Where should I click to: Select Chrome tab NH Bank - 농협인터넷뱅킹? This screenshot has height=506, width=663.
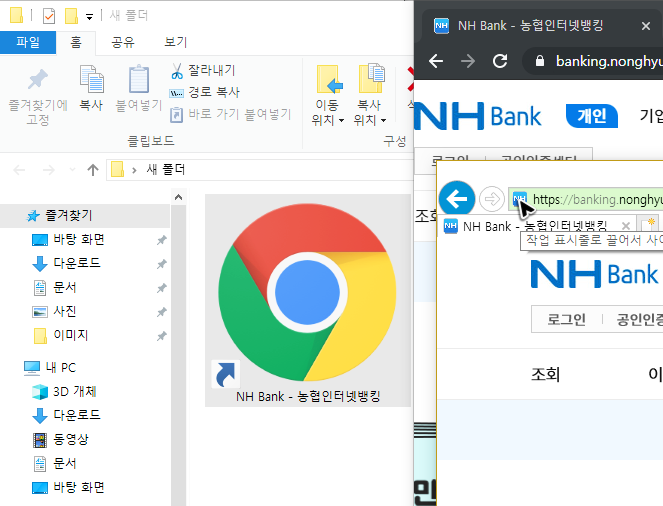(x=531, y=26)
